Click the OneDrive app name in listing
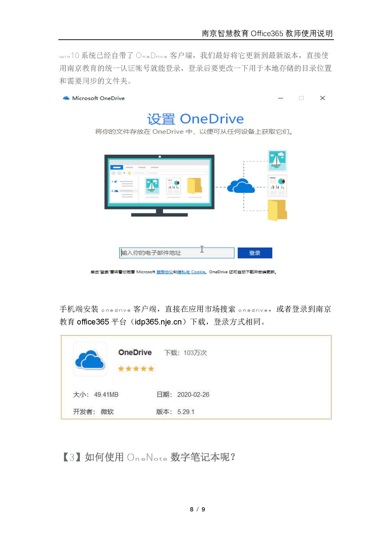The width and height of the screenshot is (392, 554). point(135,352)
